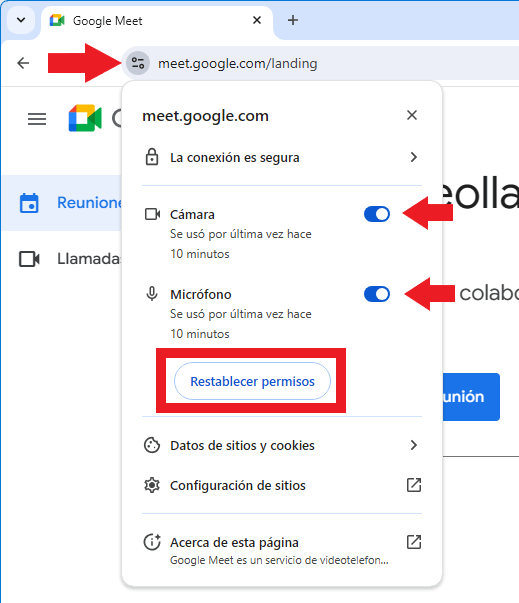Open the Google Meet hamburger menu
This screenshot has width=519, height=603.
pyautogui.click(x=37, y=119)
